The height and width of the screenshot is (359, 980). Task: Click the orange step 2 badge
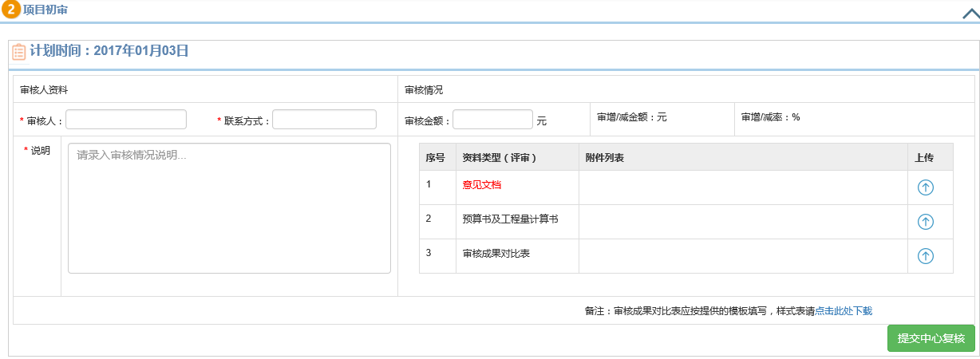11,10
